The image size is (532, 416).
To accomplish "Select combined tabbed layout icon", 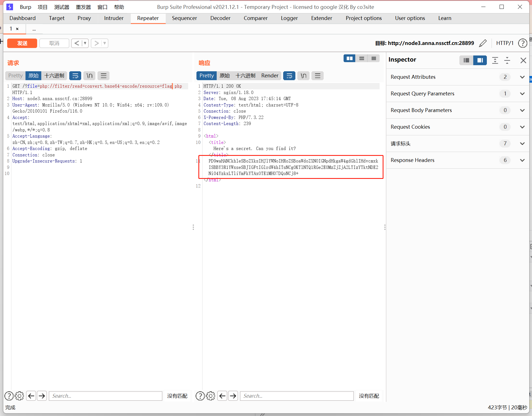I will click(x=374, y=59).
